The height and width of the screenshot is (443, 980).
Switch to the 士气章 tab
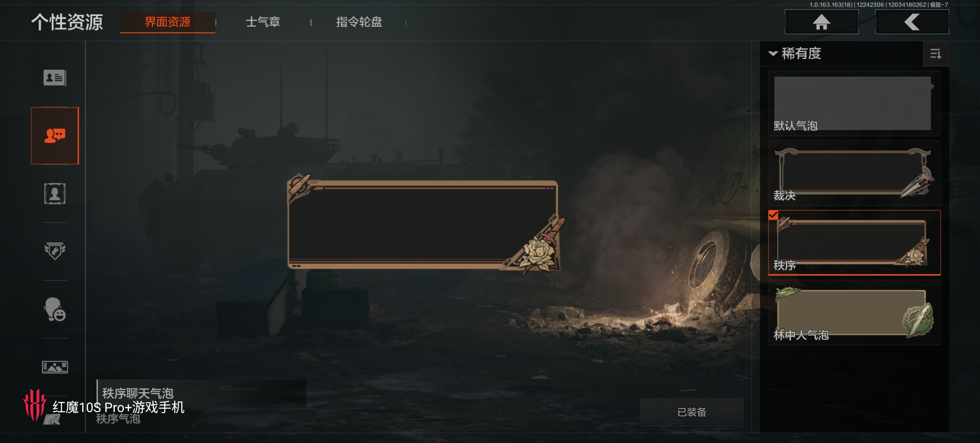[x=263, y=22]
